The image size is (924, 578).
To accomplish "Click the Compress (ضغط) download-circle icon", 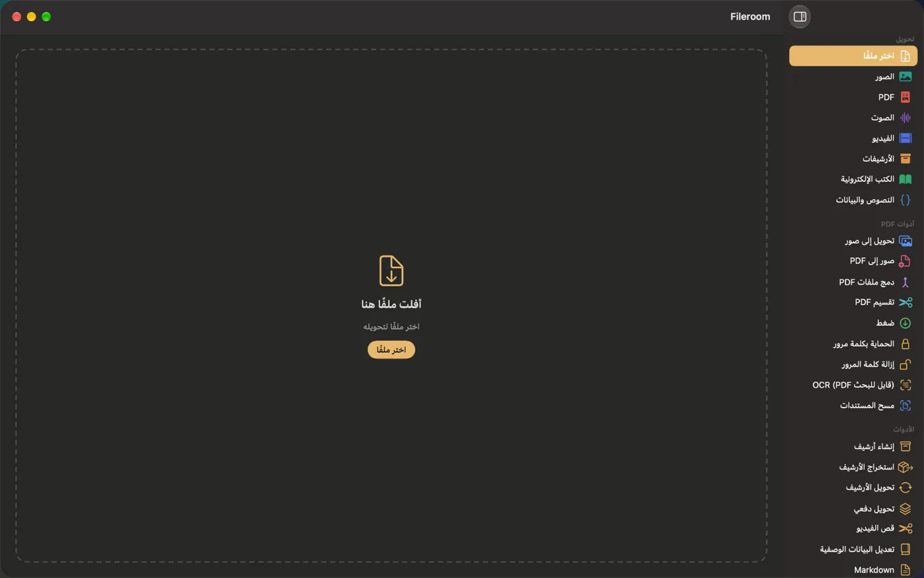I will pyautogui.click(x=906, y=323).
